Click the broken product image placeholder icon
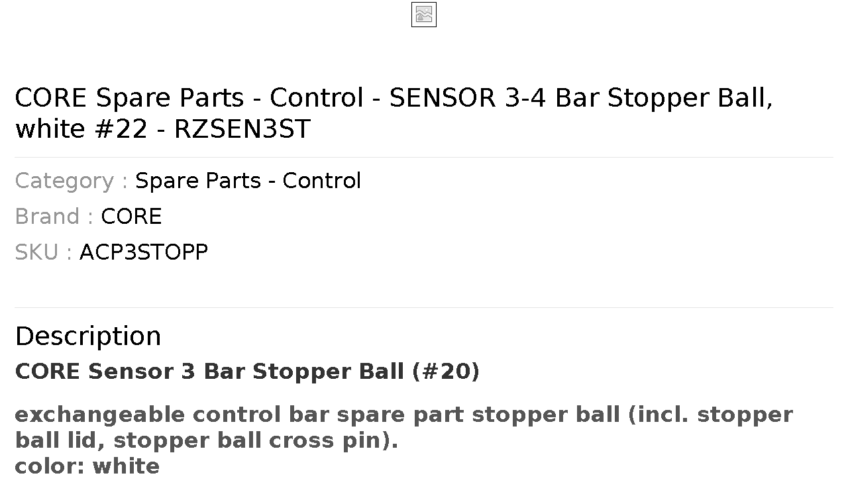Viewport: 848px width, 504px height. coord(424,15)
